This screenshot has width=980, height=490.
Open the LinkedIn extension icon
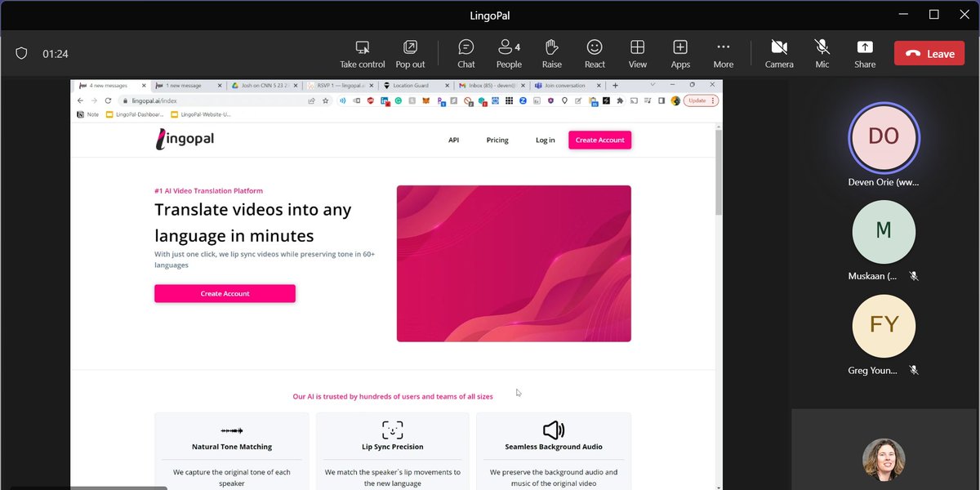coord(384,100)
